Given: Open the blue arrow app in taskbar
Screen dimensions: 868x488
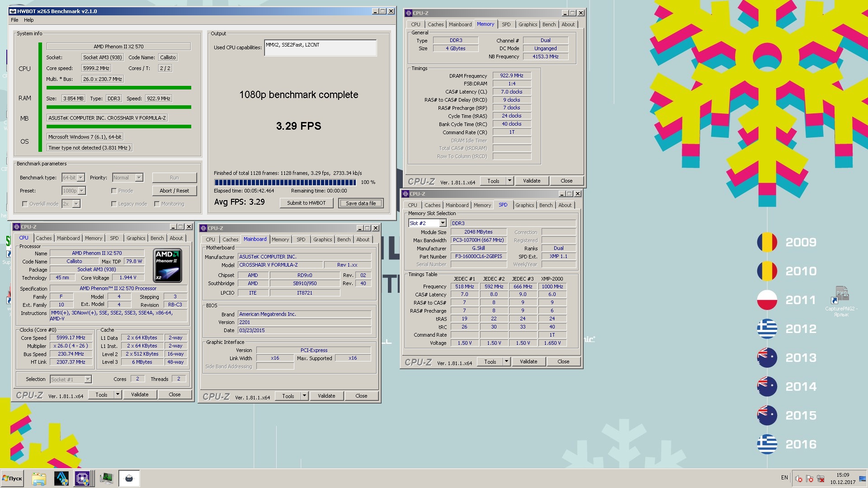Looking at the screenshot, I should click(x=61, y=479).
